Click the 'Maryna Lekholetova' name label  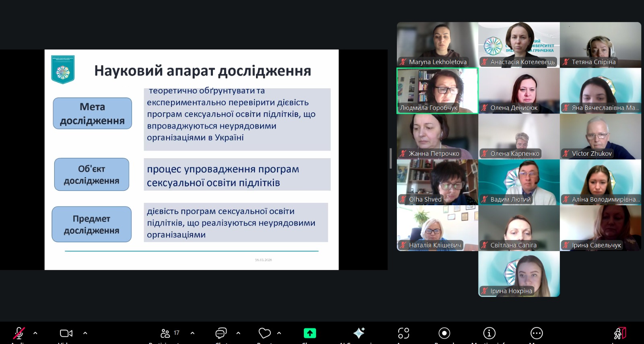(x=438, y=62)
